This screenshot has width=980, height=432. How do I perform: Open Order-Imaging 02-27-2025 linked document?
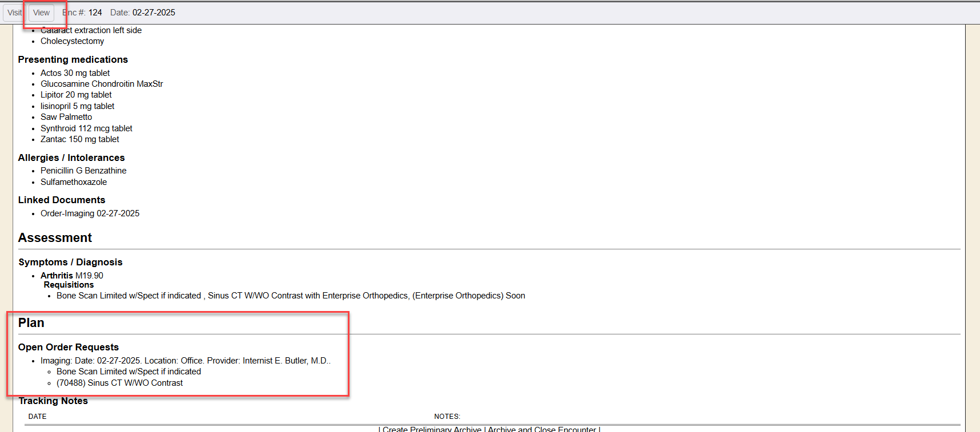(x=90, y=213)
